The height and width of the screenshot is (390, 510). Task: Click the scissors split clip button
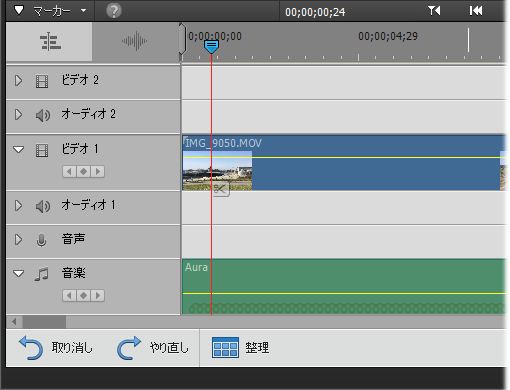click(x=220, y=190)
